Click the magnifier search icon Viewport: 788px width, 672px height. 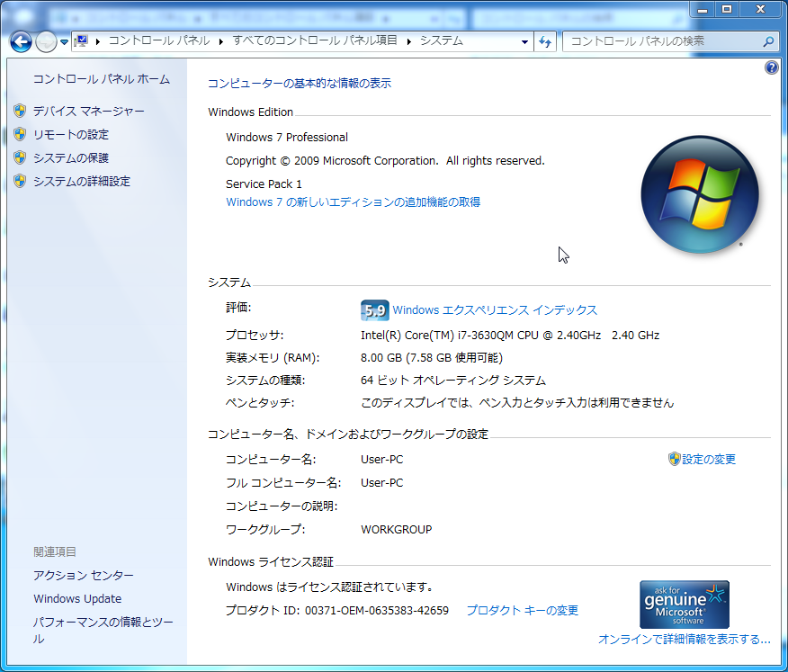pyautogui.click(x=768, y=41)
